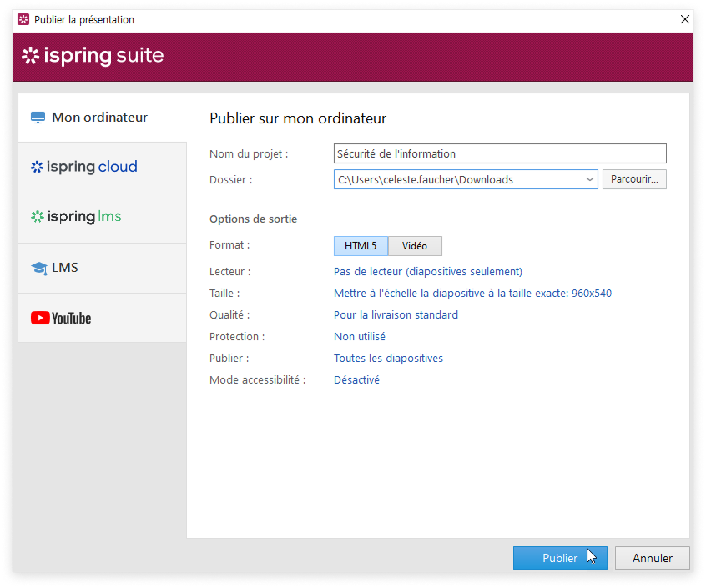706x588 pixels.
Task: Select HTML5 output format
Action: click(x=361, y=246)
